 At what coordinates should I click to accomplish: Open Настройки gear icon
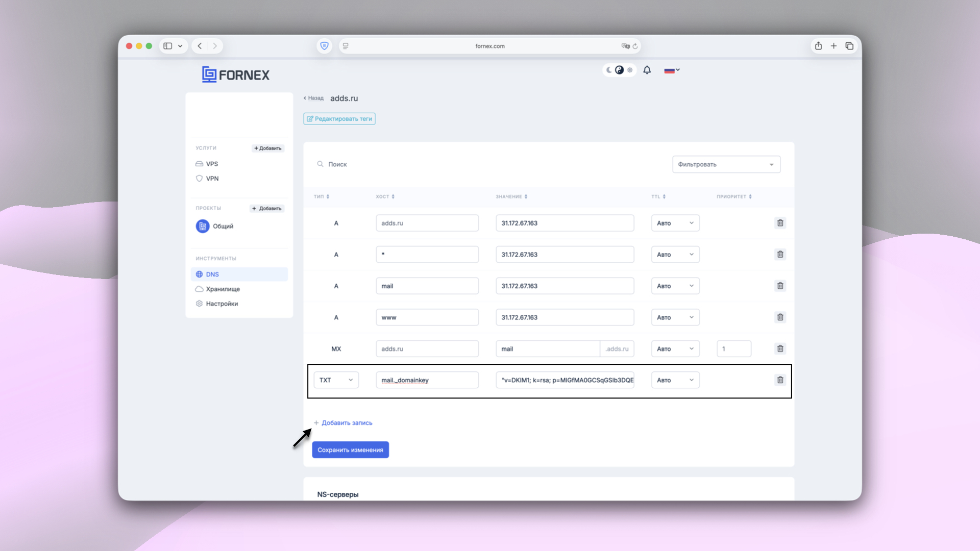(x=200, y=303)
